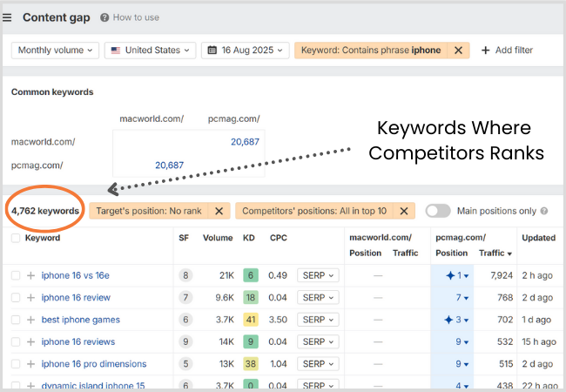Click 20,687 common keywords in macworld row
This screenshot has height=392, width=566.
click(x=245, y=142)
